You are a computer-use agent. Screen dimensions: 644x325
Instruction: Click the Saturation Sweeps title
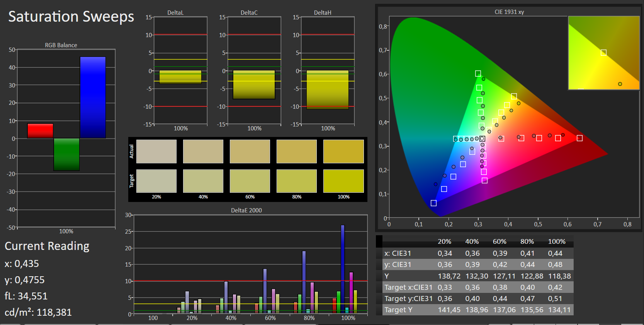tap(71, 17)
